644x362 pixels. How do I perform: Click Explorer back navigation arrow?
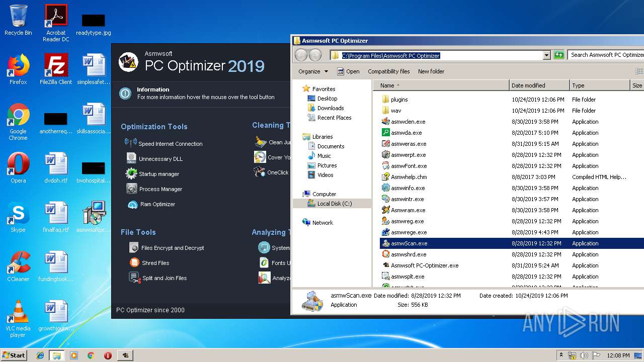pyautogui.click(x=301, y=55)
